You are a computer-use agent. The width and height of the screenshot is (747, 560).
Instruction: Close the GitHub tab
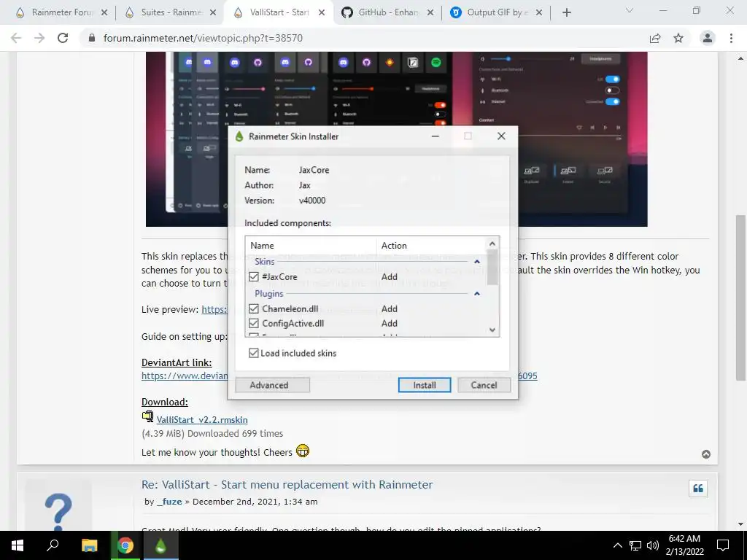click(x=430, y=13)
